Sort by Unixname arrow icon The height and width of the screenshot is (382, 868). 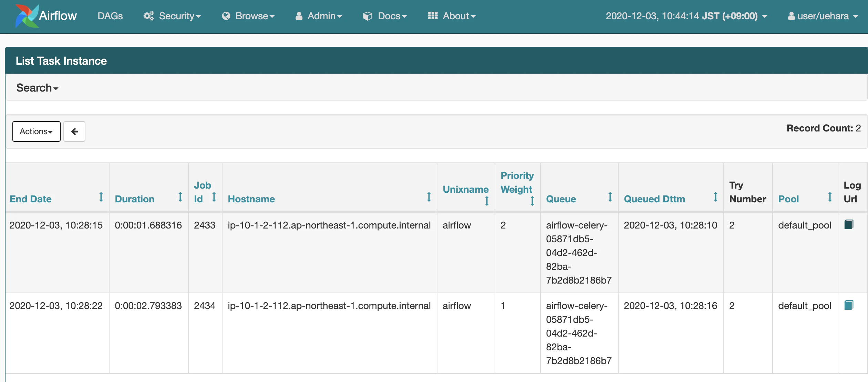click(x=487, y=201)
